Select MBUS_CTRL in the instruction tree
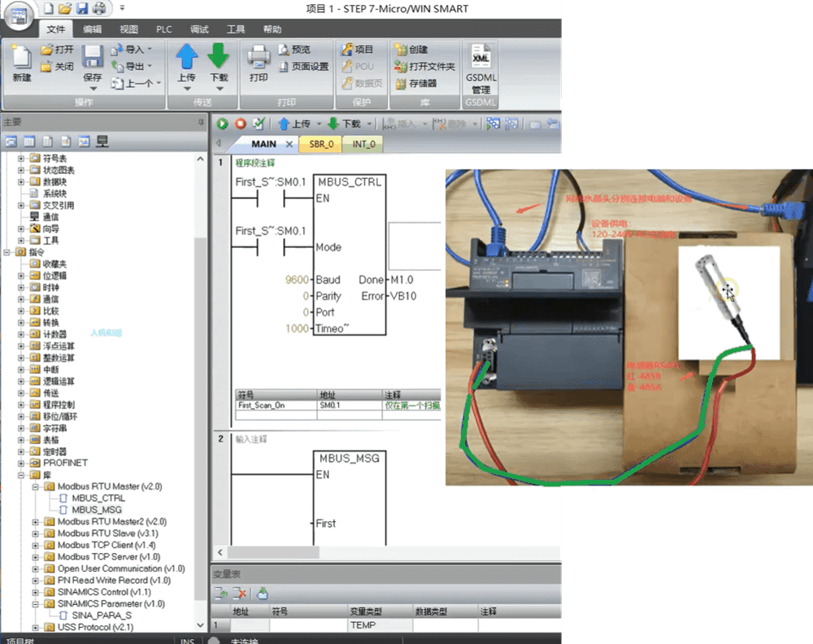Image resolution: width=813 pixels, height=644 pixels. point(98,498)
